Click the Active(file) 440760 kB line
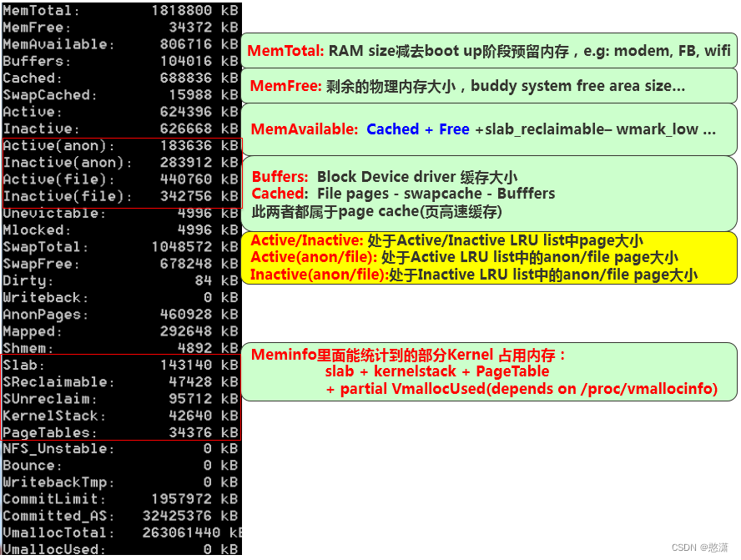The width and height of the screenshot is (741, 560). pyautogui.click(x=120, y=179)
